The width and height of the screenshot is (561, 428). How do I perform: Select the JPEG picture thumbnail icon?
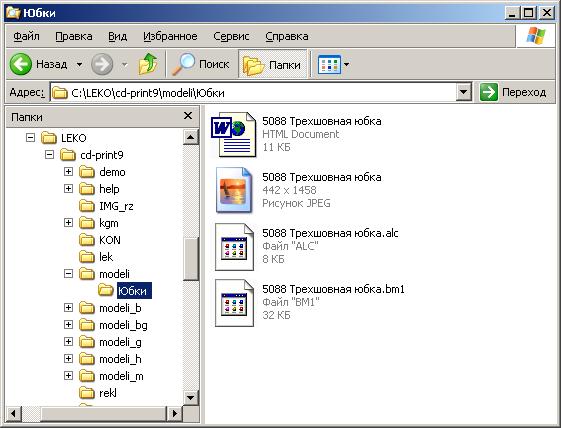point(234,190)
